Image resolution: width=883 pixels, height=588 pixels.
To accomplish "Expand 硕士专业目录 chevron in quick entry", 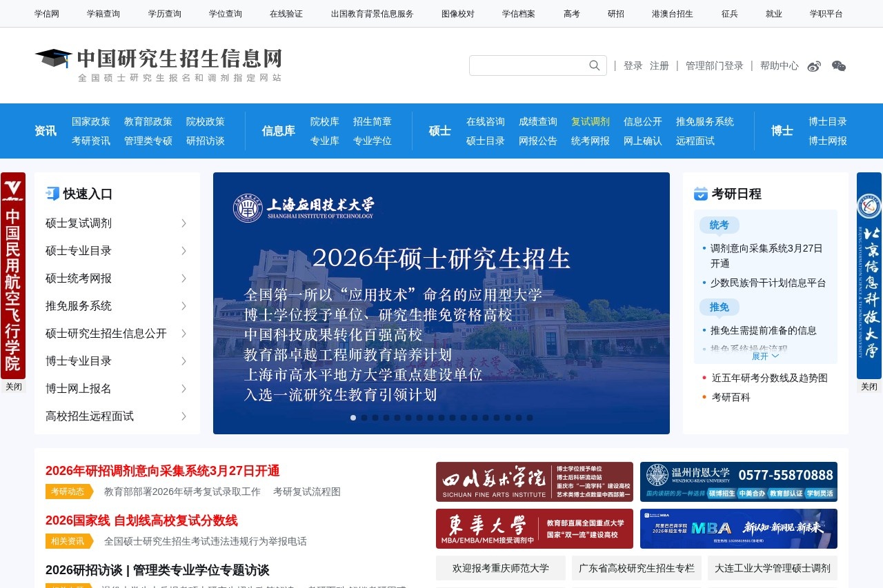I will (184, 251).
